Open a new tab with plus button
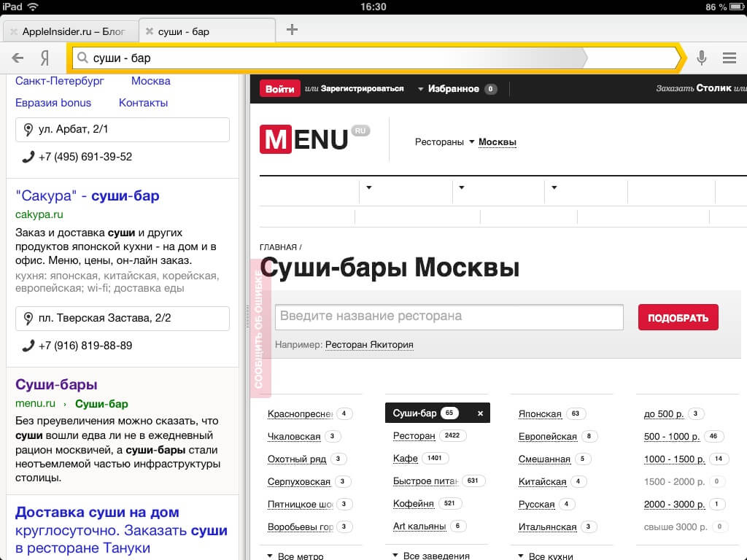747x560 pixels. point(292,29)
